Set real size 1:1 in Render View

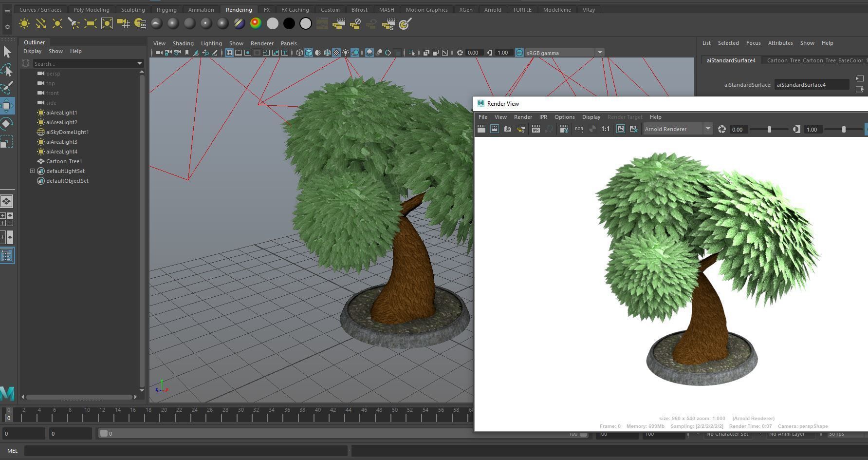pos(606,129)
